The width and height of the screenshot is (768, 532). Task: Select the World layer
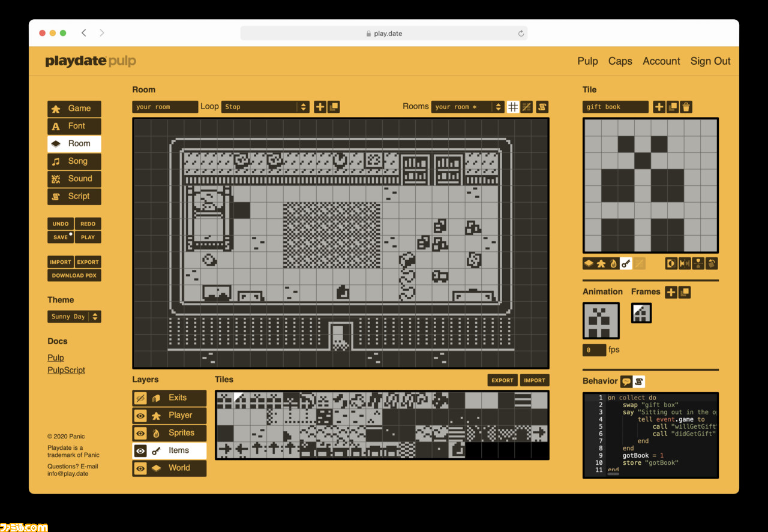click(177, 468)
